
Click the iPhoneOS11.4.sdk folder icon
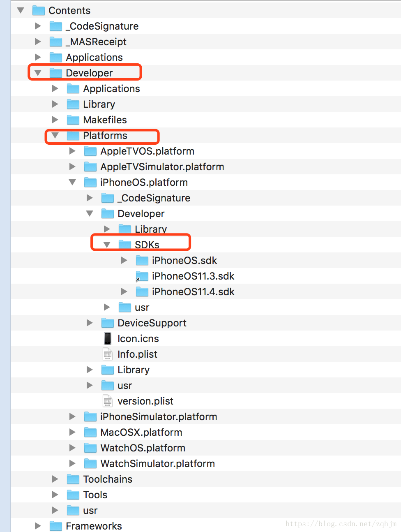click(142, 291)
